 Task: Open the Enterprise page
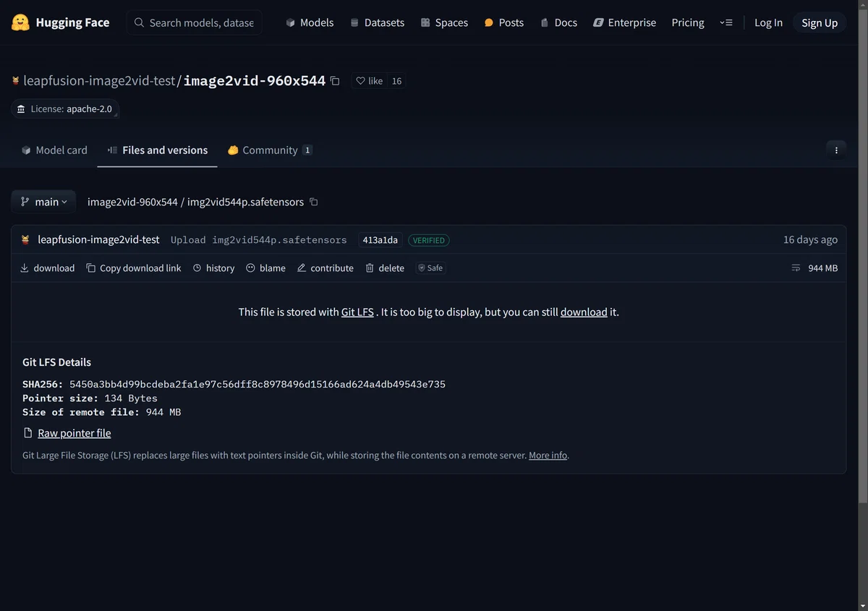click(x=624, y=22)
